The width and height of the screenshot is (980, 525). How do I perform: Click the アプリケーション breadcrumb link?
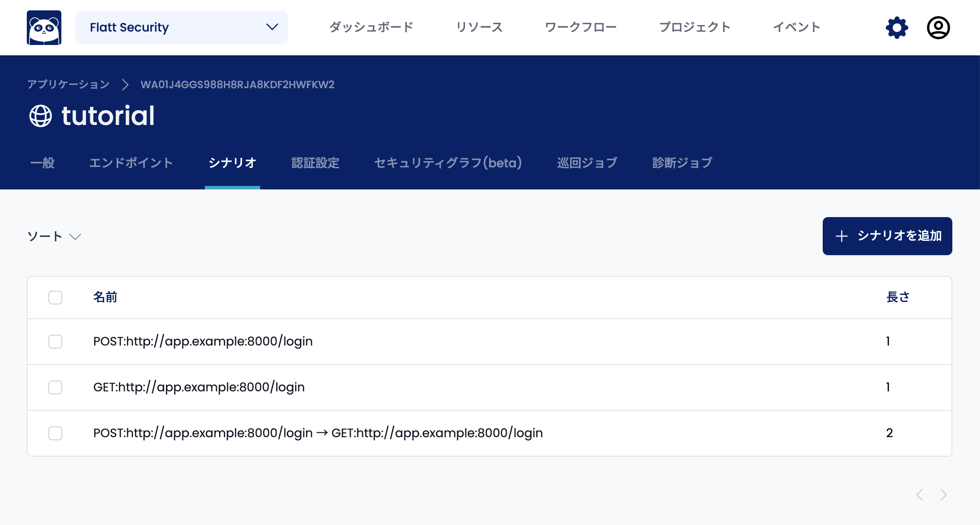pyautogui.click(x=68, y=84)
